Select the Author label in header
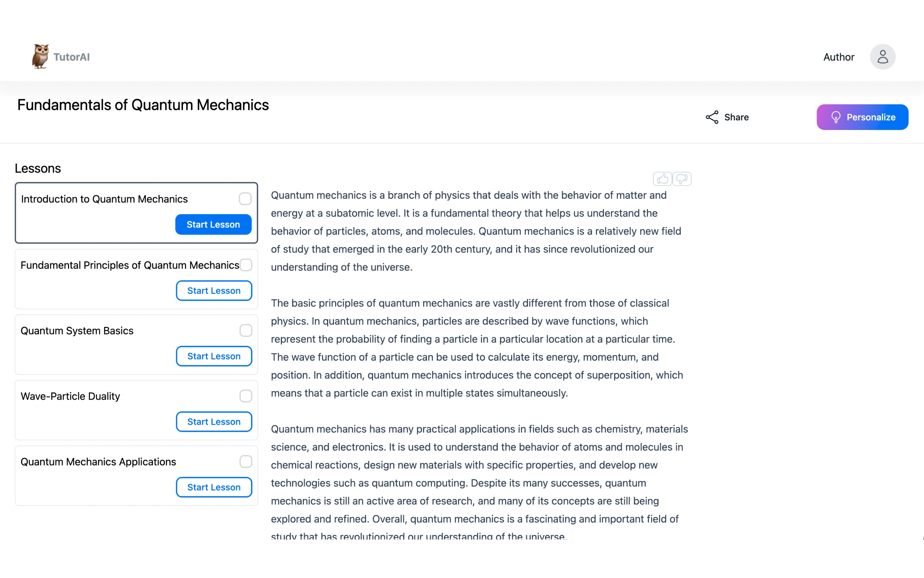The width and height of the screenshot is (924, 578). click(839, 57)
